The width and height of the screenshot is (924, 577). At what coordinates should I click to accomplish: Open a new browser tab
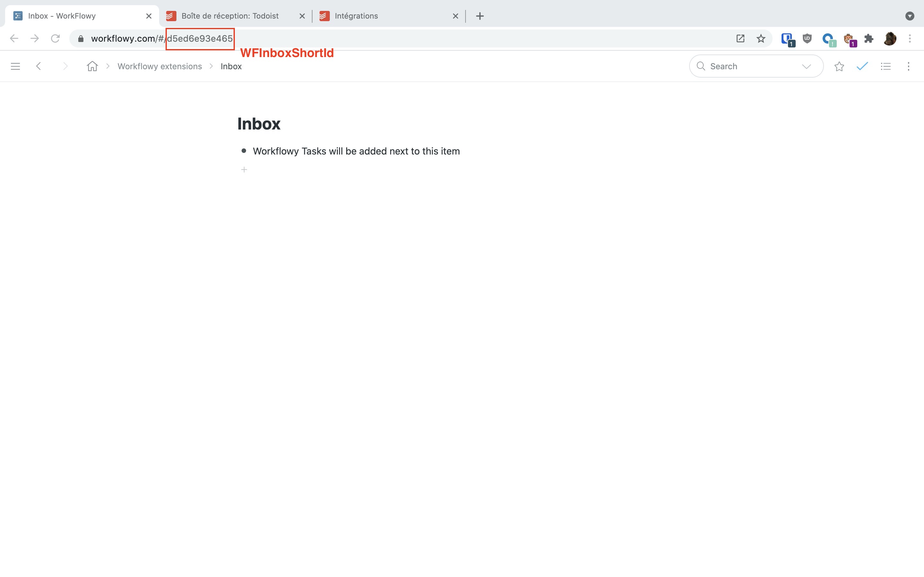[x=480, y=16]
